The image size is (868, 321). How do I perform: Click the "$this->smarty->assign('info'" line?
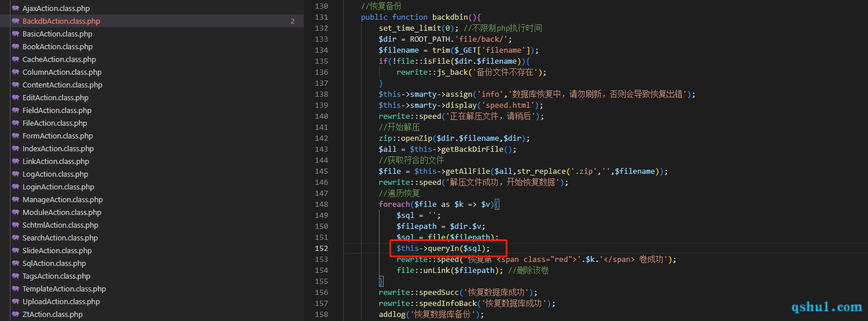point(537,94)
